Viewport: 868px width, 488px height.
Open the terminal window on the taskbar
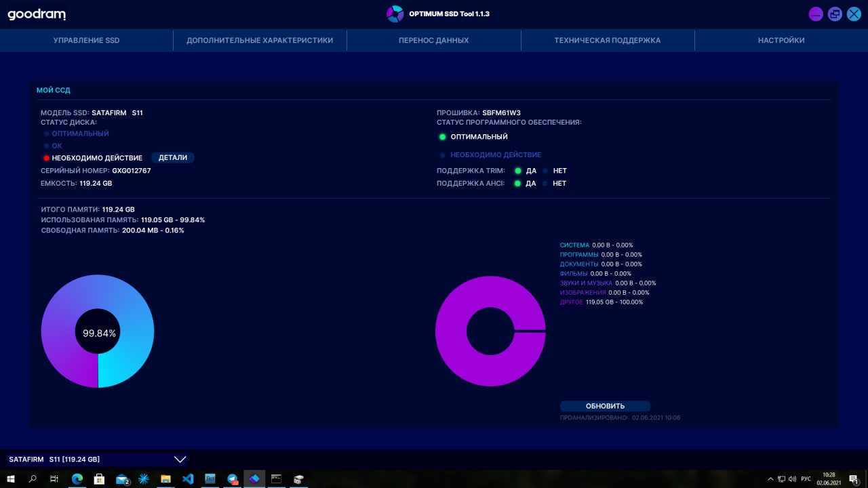click(x=276, y=479)
